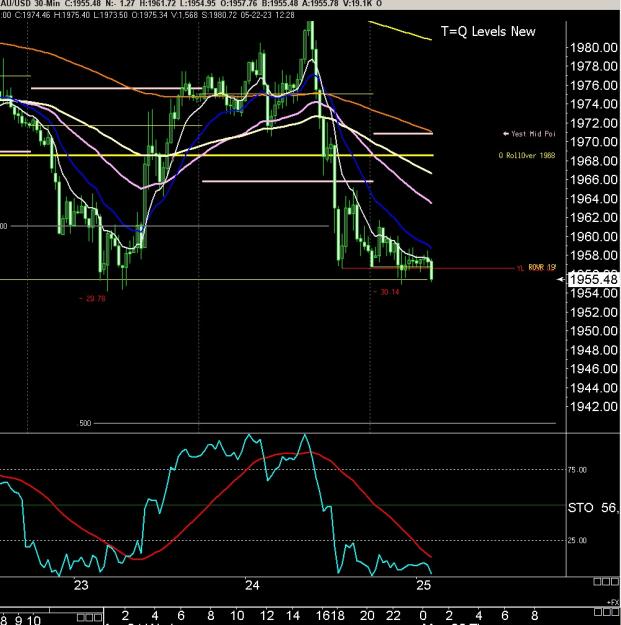Click the hour label 20 on the time axis
621x625 pixels.
tap(367, 615)
